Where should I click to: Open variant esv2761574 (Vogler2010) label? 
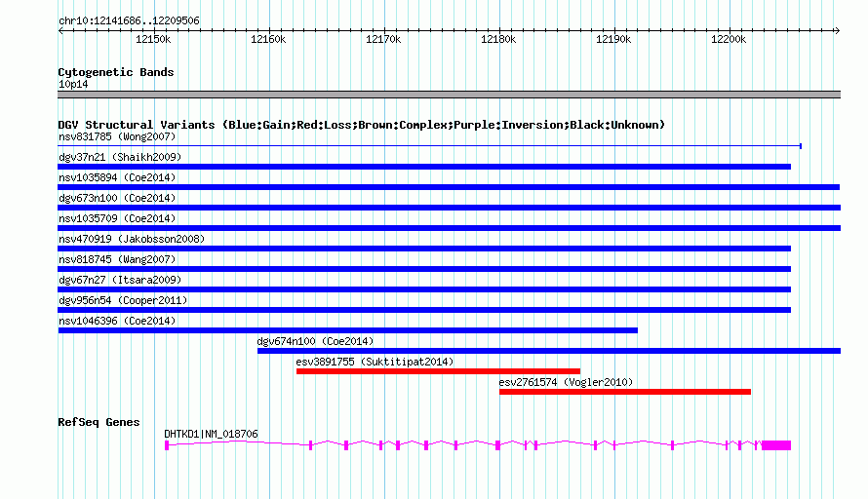[x=566, y=382]
